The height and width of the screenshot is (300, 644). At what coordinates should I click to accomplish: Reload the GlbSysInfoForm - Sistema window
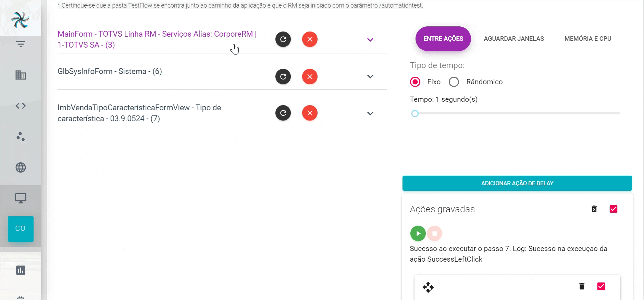(x=283, y=76)
